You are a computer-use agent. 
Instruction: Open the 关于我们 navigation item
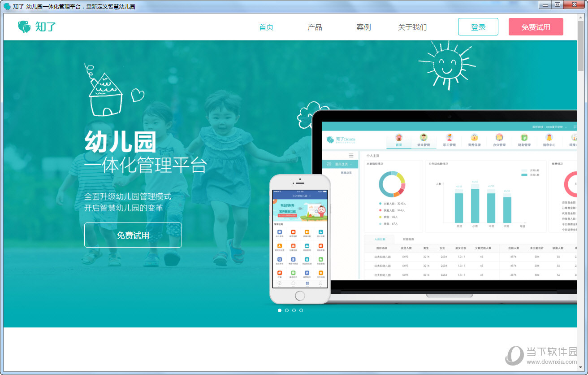412,27
